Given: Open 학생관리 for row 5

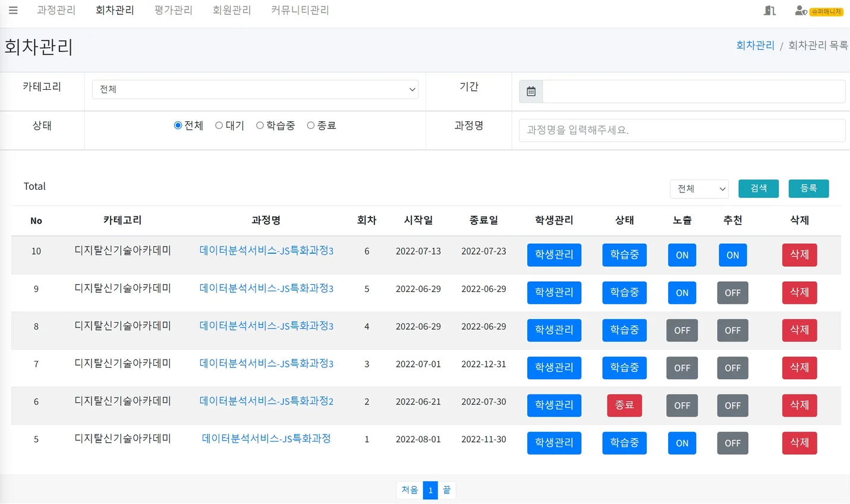Looking at the screenshot, I should pyautogui.click(x=554, y=443).
